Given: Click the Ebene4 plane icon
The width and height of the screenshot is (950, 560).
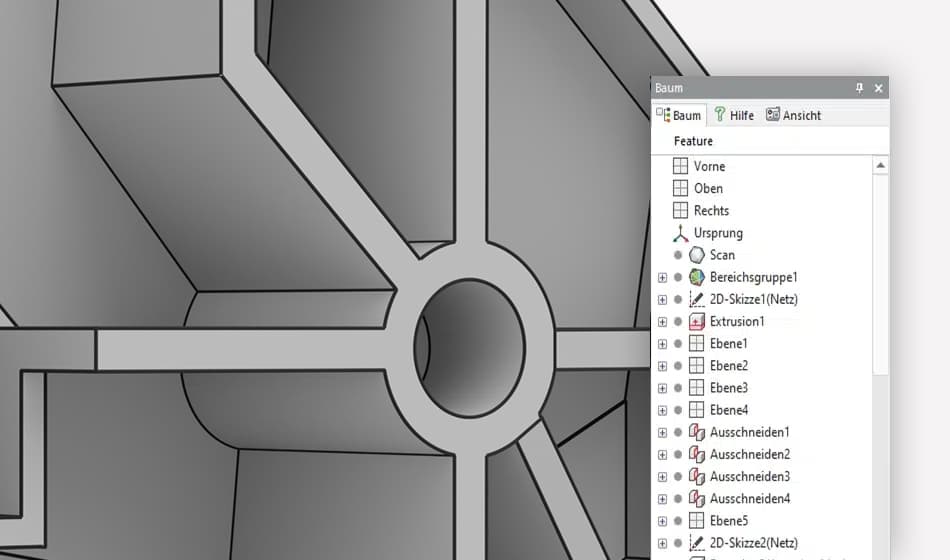Looking at the screenshot, I should coord(697,410).
